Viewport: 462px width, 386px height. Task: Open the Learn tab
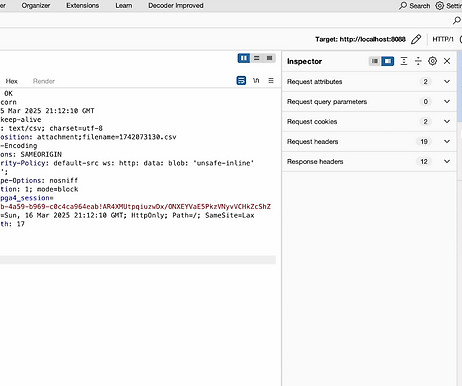pos(124,6)
